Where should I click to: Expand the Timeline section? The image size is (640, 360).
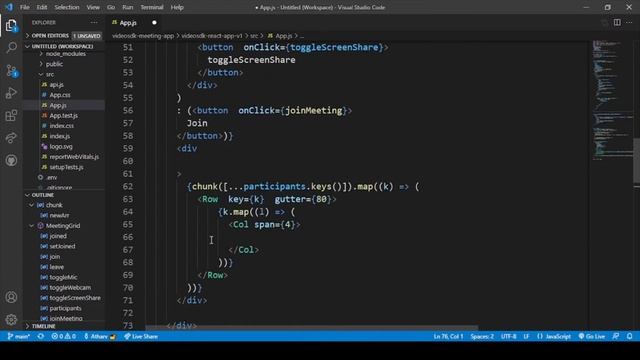(64, 326)
